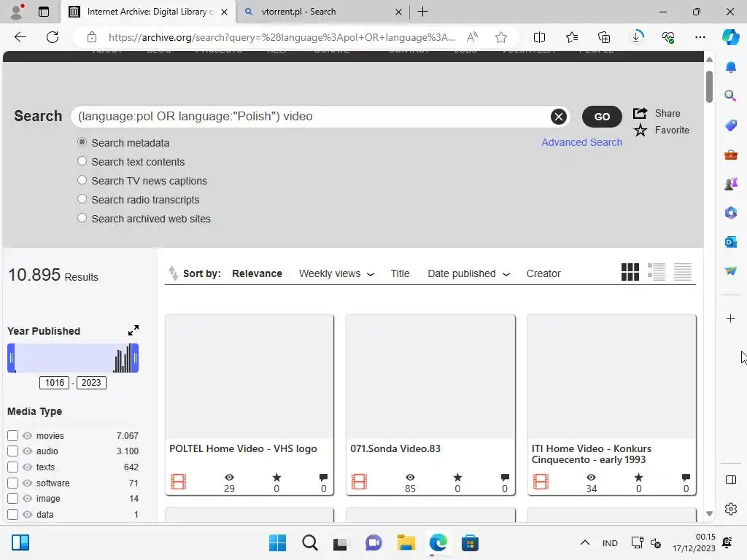Add this page to favorites star
Screen dimensions: 747x560
(500, 37)
